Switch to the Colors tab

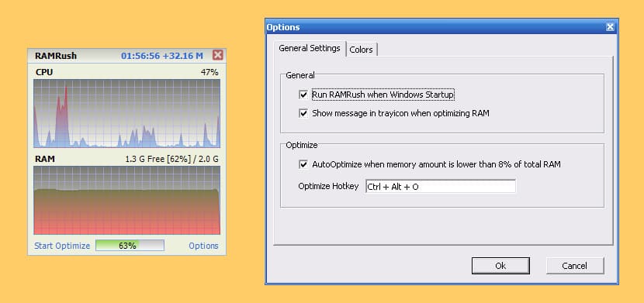[361, 50]
